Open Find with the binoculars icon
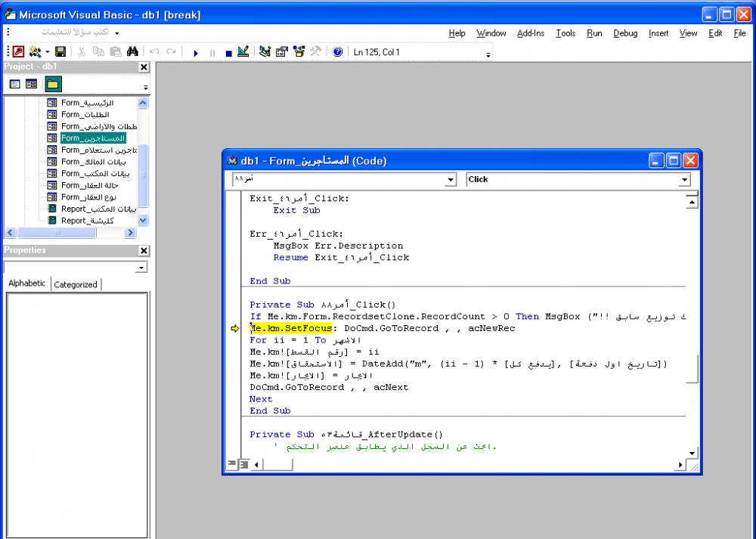756x539 pixels. click(132, 51)
